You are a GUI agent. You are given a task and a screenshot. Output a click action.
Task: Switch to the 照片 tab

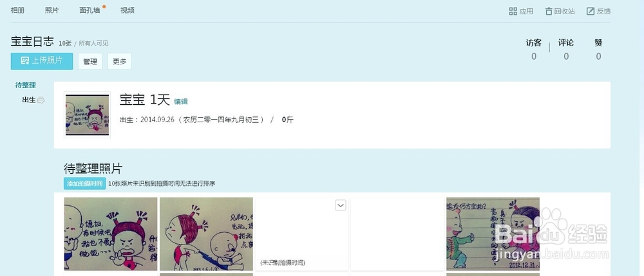point(52,11)
